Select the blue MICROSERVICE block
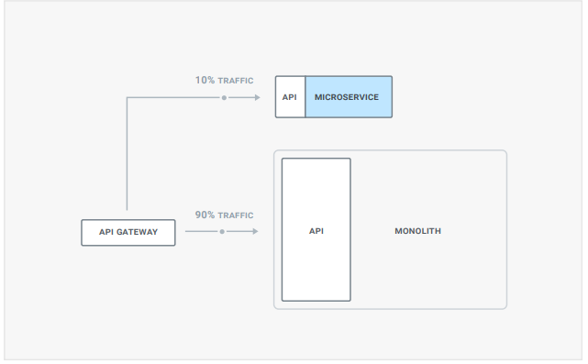 [x=349, y=97]
